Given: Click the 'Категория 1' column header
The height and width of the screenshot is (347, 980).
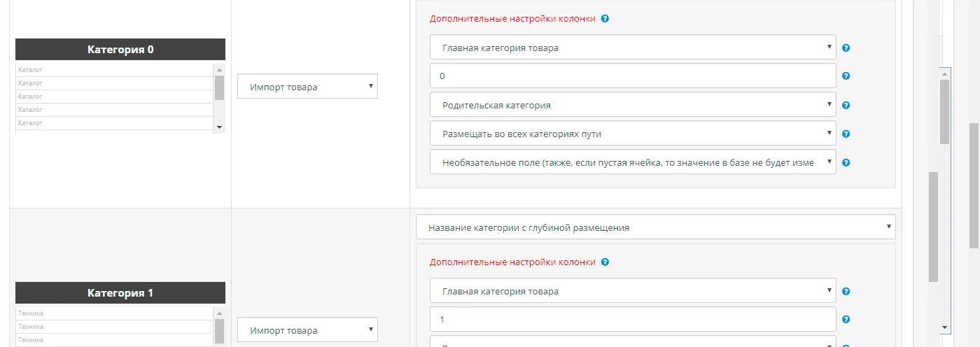Looking at the screenshot, I should click(x=120, y=293).
